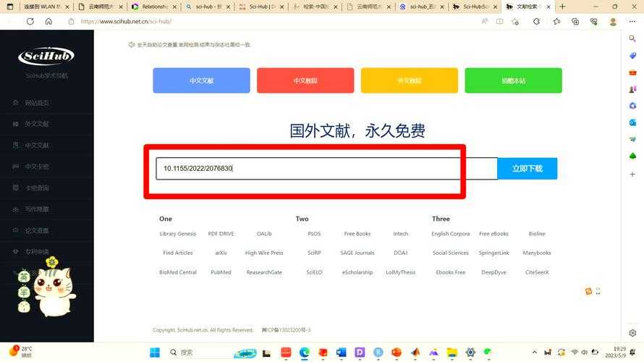Click the 立即下载 download button
Viewport: 644px width, 362px height.
[x=528, y=169]
